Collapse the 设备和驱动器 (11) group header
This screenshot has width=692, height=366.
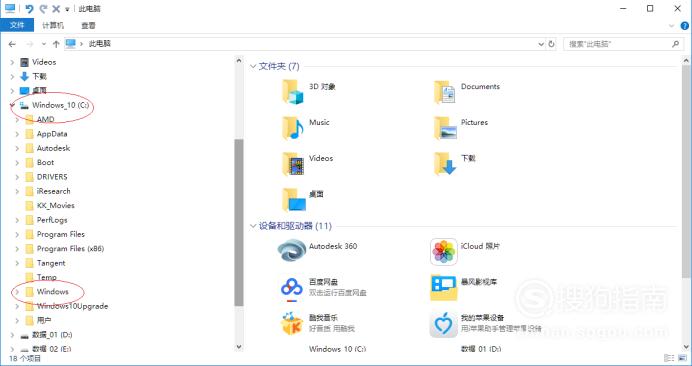pos(253,226)
